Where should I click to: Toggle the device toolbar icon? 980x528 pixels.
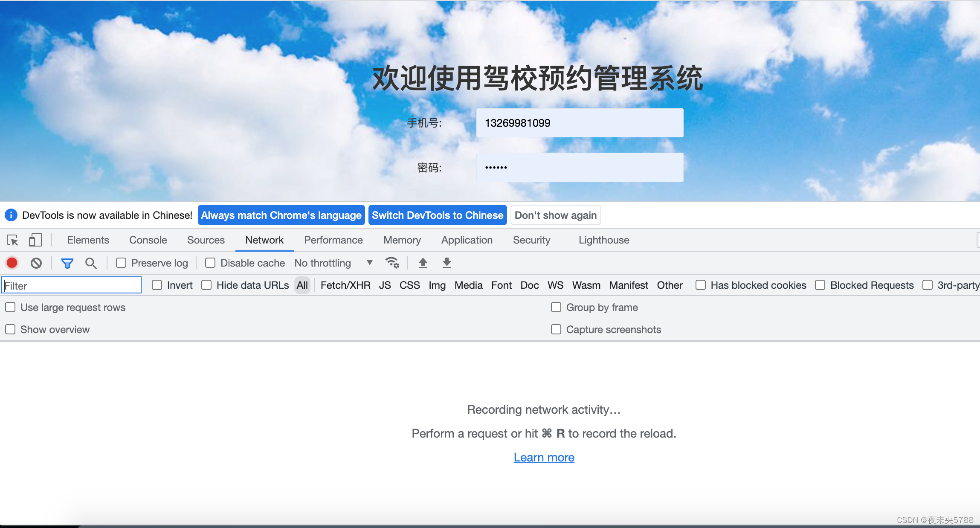tap(35, 240)
